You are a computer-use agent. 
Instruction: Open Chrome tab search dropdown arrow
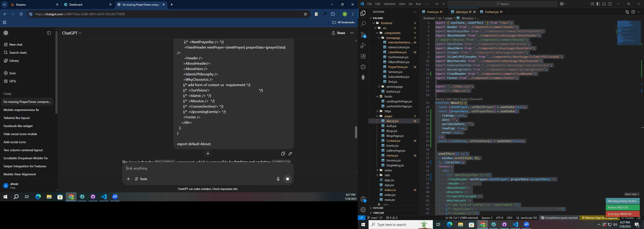4,4
